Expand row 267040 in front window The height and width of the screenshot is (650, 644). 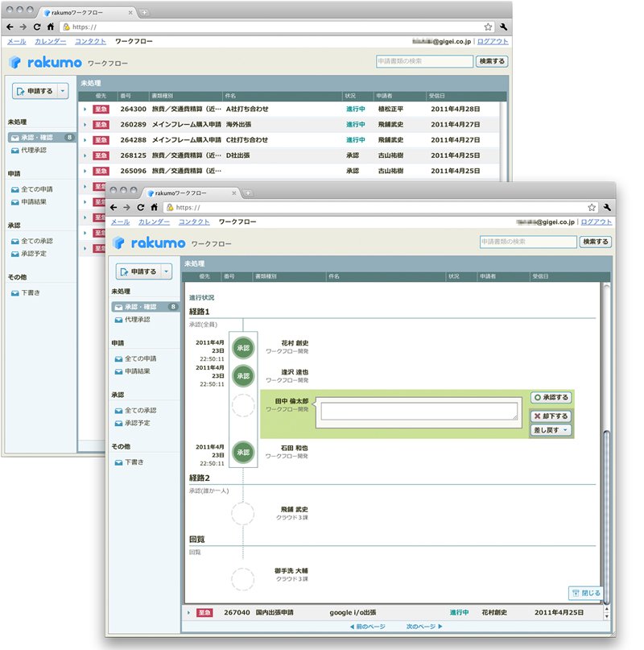pos(188,613)
